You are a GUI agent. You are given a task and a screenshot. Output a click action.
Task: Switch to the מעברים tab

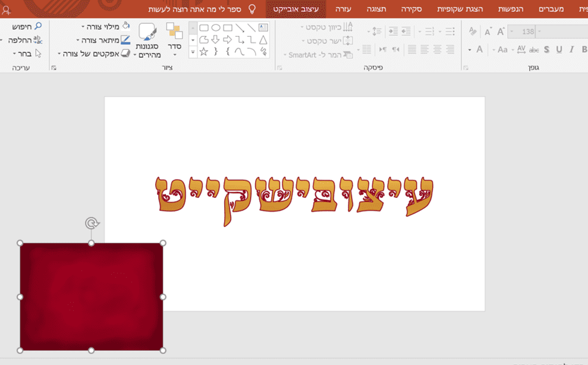tap(551, 9)
